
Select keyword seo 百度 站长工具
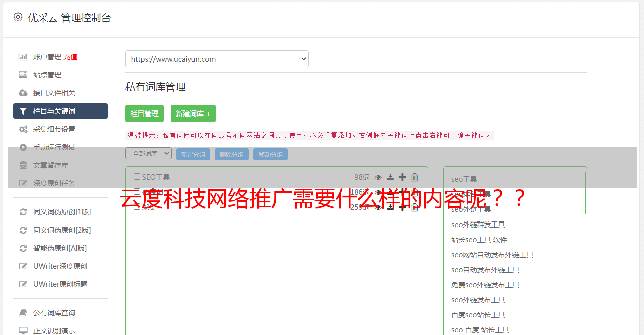click(480, 330)
